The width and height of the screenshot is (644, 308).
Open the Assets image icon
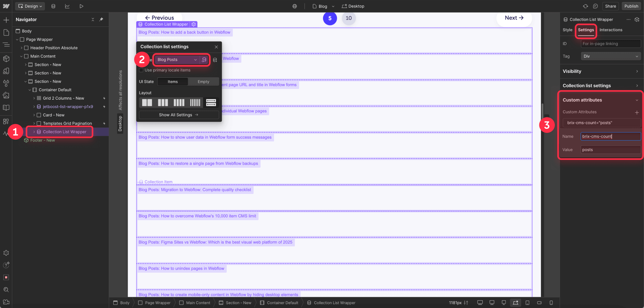pyautogui.click(x=6, y=95)
